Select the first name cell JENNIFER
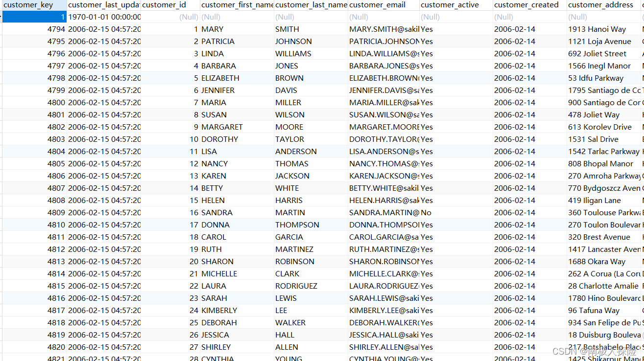Image resolution: width=644 pixels, height=361 pixels. tap(237, 90)
